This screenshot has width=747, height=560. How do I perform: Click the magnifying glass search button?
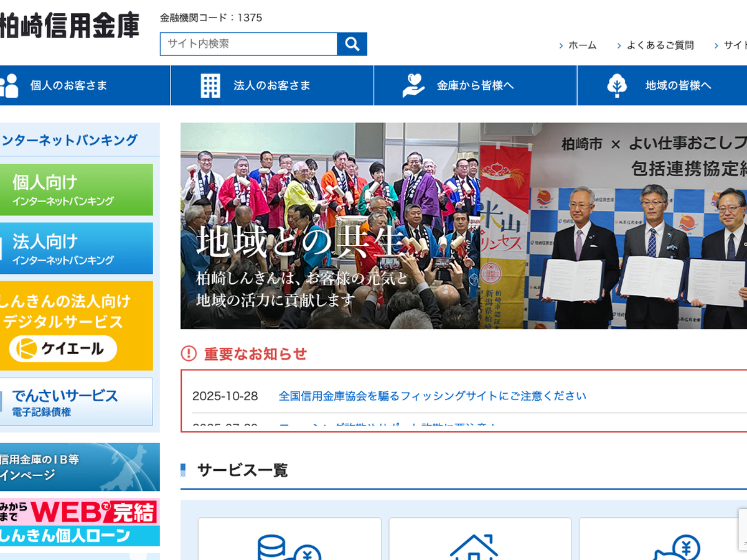point(352,44)
